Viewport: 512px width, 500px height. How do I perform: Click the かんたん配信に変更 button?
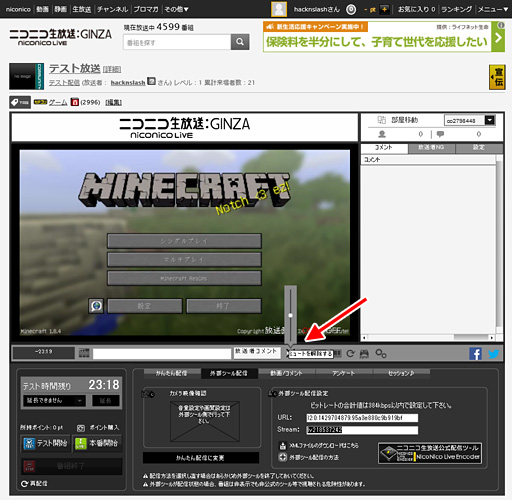pyautogui.click(x=201, y=458)
